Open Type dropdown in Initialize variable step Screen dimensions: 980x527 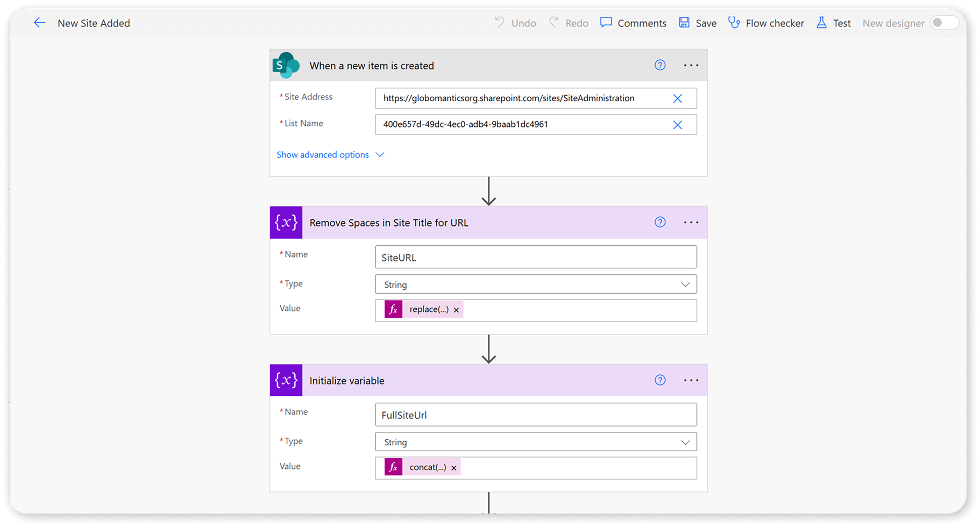(536, 442)
